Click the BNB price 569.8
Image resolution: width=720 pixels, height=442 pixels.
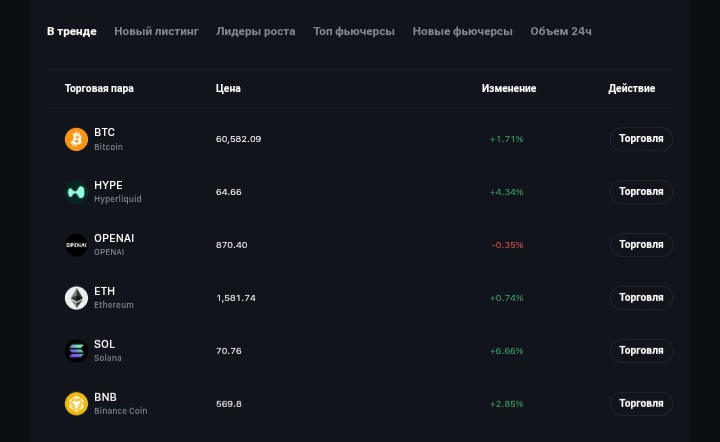click(229, 404)
